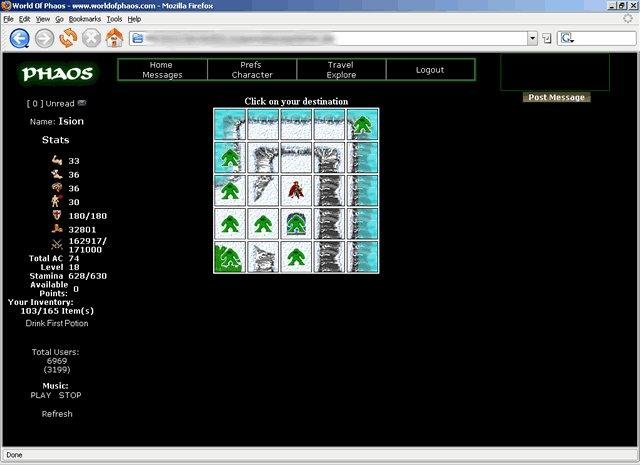Open the File menu

click(x=8, y=19)
